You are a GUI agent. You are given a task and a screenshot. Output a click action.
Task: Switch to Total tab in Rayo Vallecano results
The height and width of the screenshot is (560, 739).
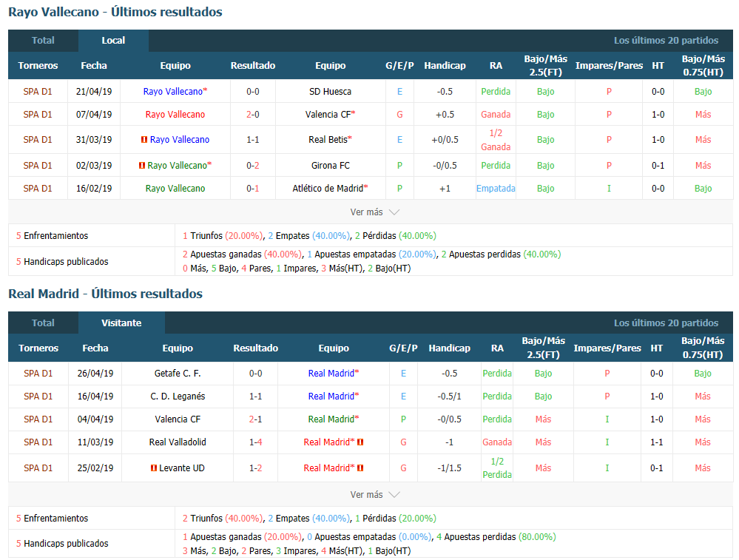click(43, 41)
